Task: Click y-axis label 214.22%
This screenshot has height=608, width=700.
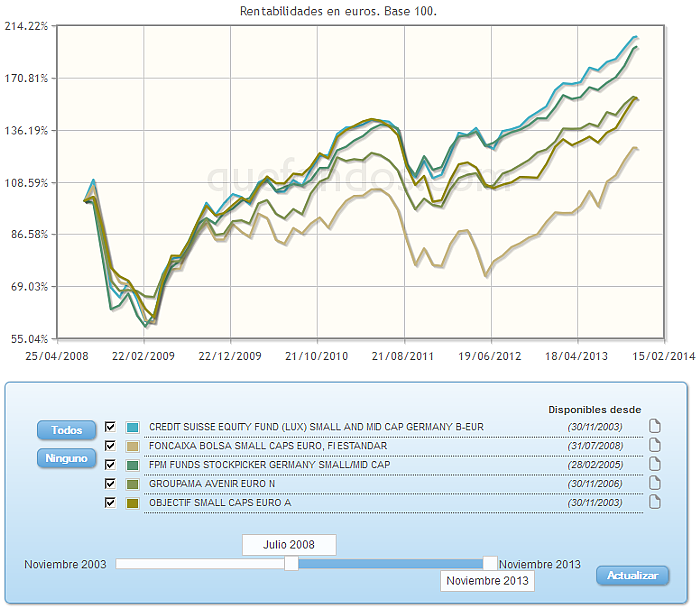Action: pos(26,26)
